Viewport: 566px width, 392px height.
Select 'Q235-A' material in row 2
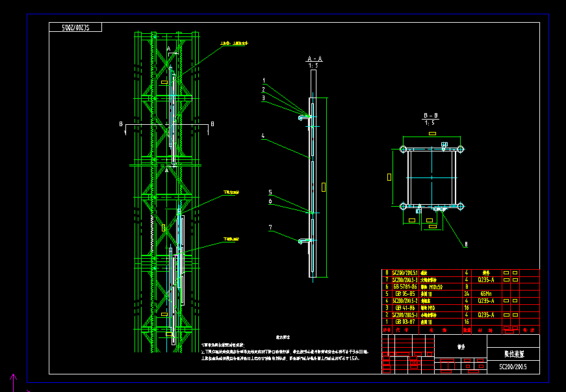click(486, 315)
